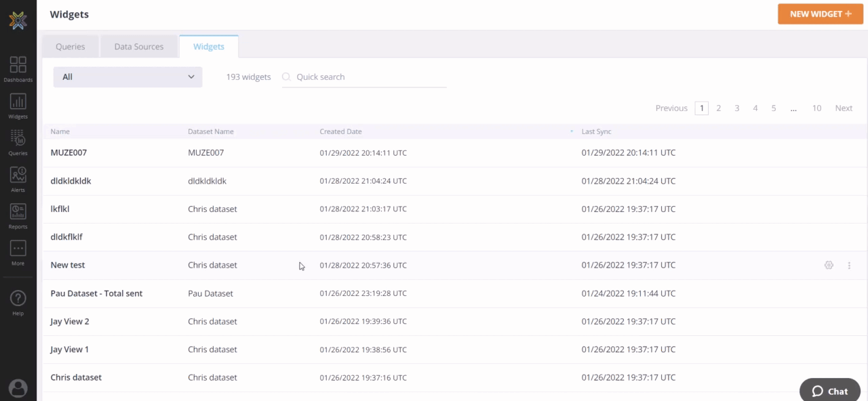This screenshot has height=401, width=868.
Task: Switch to the Queries tab
Action: pos(71,47)
